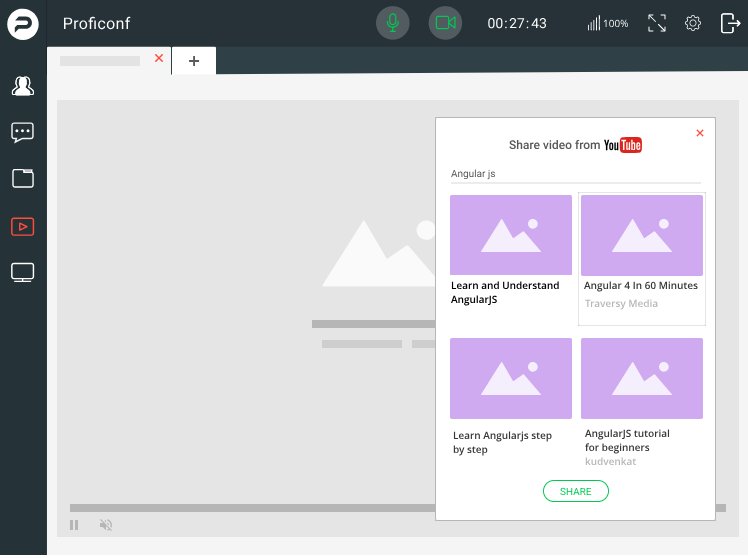Select AngularJS tutorial for beginners thumbnail
Screen dimensions: 748x558
pos(642,379)
